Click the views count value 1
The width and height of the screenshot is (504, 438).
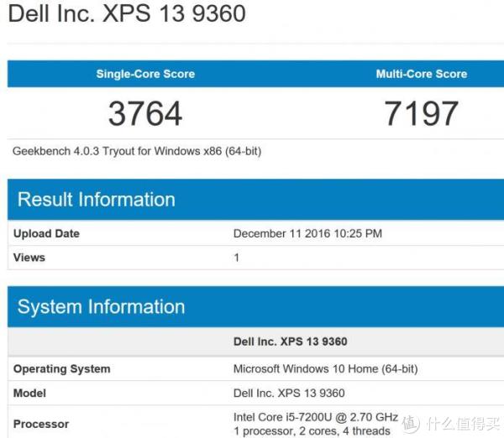236,258
